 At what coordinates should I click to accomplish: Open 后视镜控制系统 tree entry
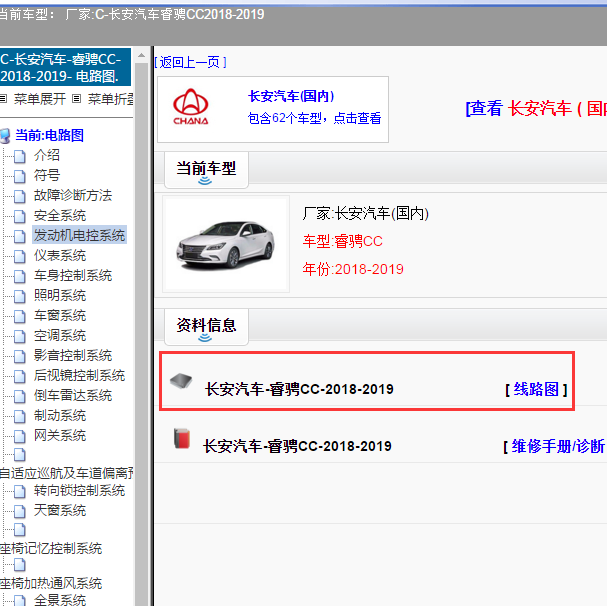click(x=79, y=376)
